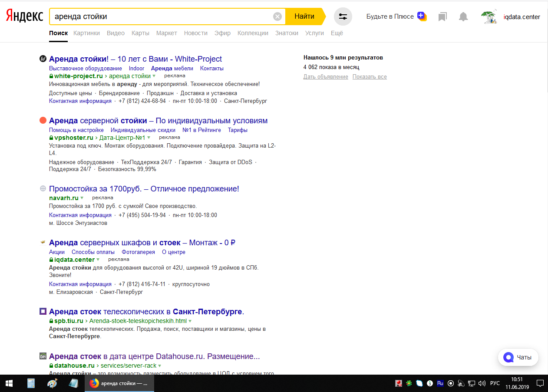Click green ICQ tray icon
Screen dimensions: 548x392
pos(409,383)
